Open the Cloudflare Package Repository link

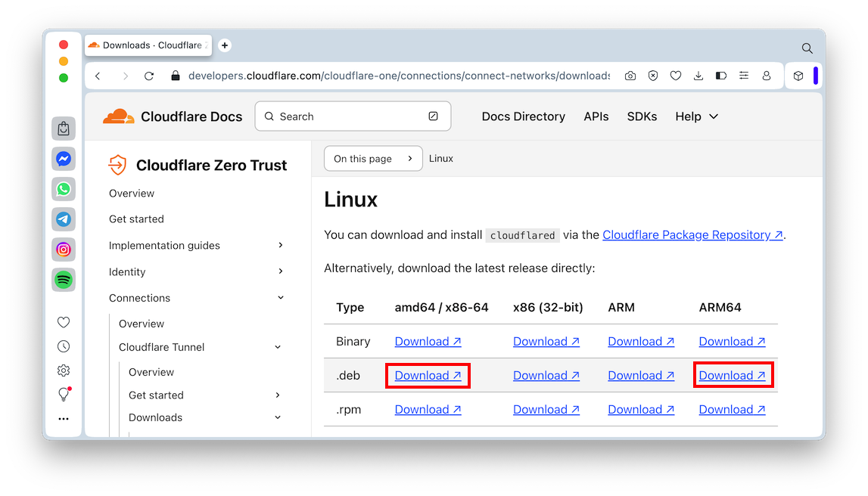point(692,235)
